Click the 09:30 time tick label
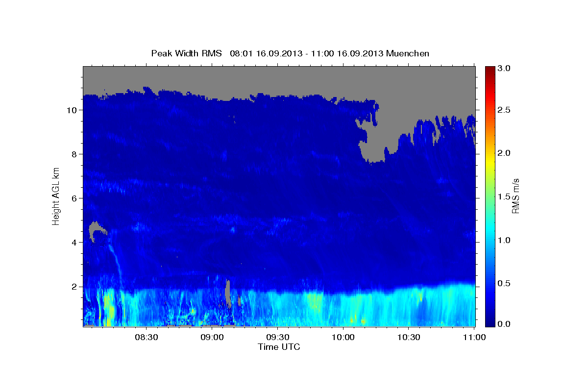The width and height of the screenshot is (588, 392). coord(277,338)
